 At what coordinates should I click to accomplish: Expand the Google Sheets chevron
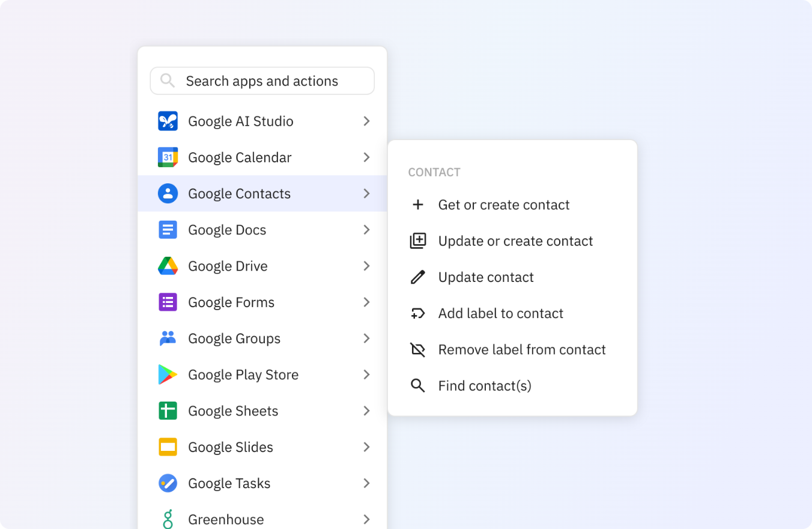tap(366, 411)
